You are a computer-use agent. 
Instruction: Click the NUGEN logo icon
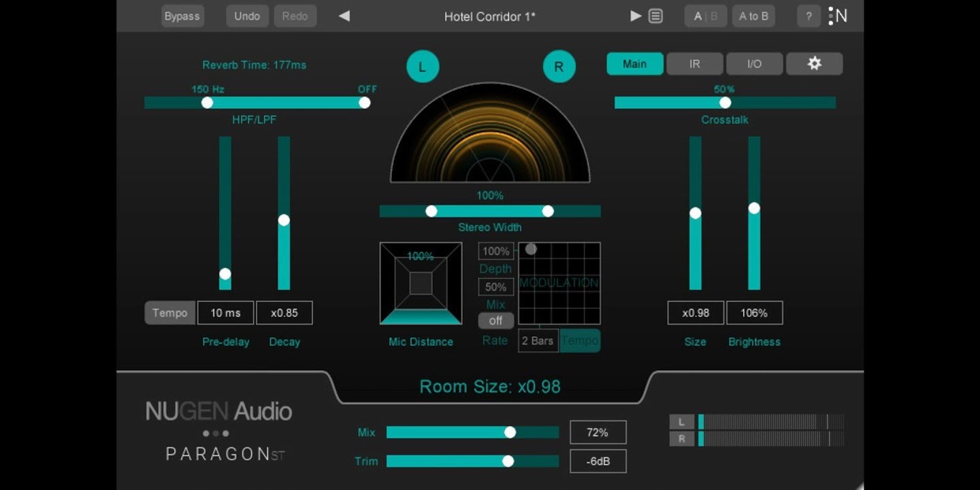click(x=838, y=16)
